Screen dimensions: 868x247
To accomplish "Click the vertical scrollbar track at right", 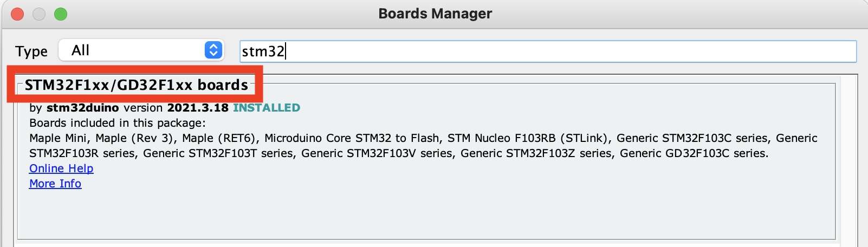I will [x=849, y=161].
